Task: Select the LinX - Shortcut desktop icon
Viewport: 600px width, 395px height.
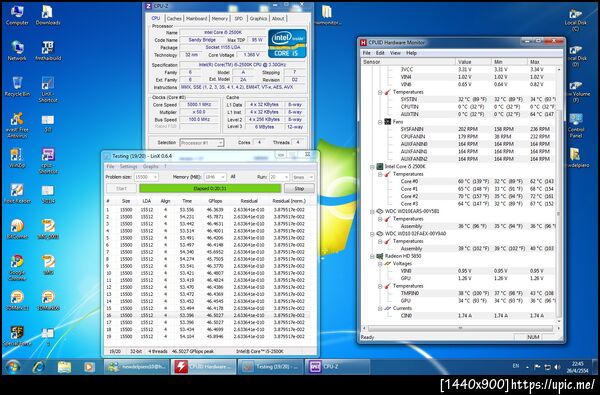Action: 48,89
